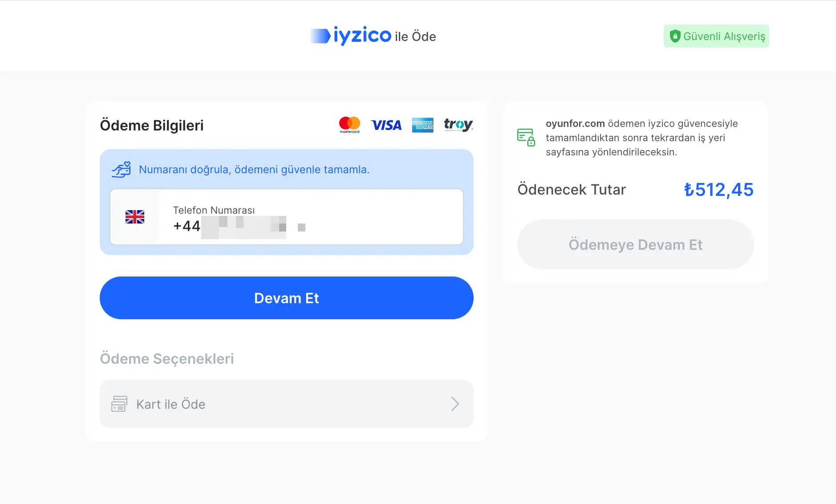The width and height of the screenshot is (836, 504).
Task: Click the ₺512,45 amount value
Action: (719, 190)
